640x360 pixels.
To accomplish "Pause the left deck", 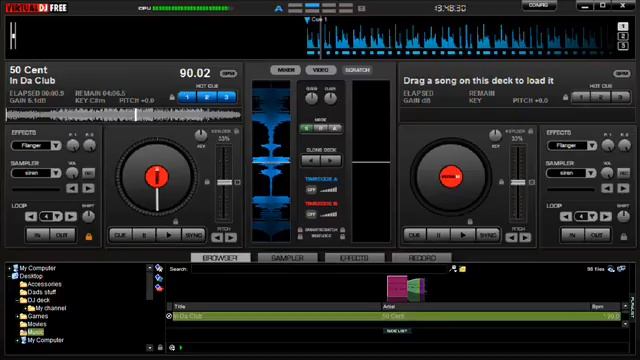I will (x=144, y=235).
